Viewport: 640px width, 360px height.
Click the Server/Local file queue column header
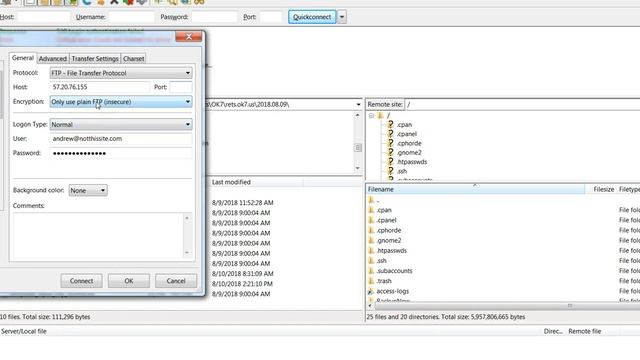(24, 331)
